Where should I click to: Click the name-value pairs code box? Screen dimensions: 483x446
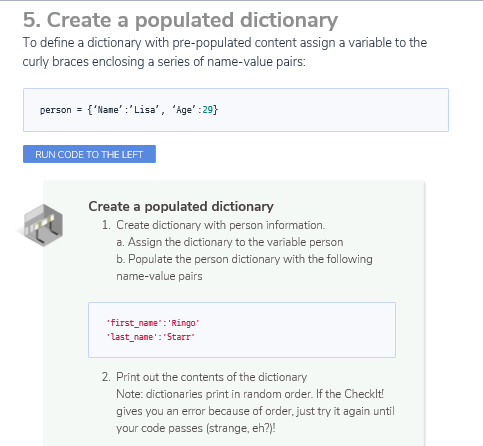point(242,330)
